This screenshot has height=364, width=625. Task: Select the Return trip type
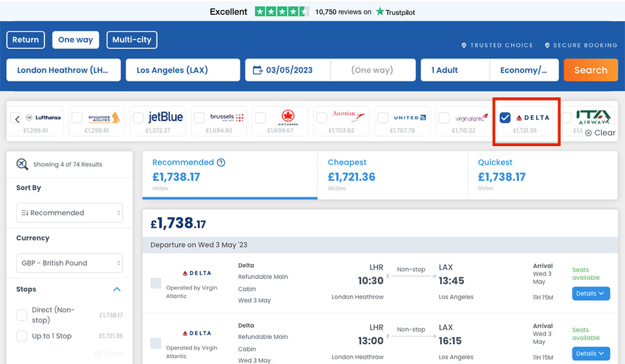[x=26, y=40]
